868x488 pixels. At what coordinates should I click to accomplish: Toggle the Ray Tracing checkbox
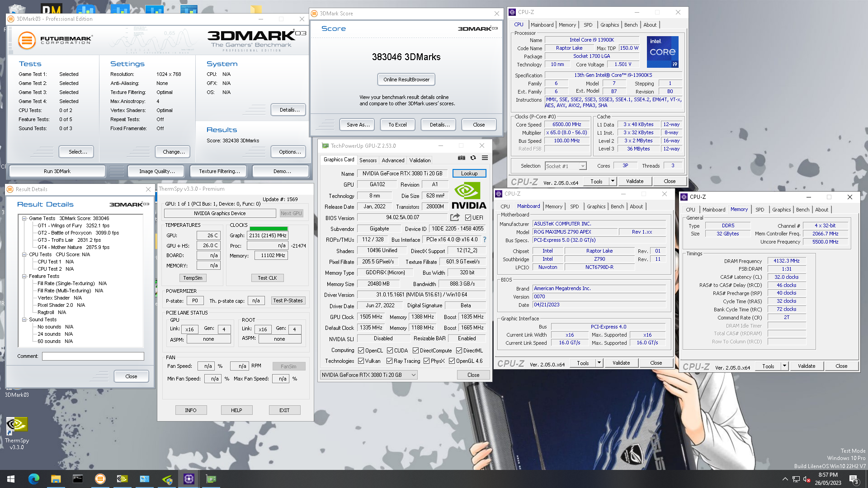pos(389,361)
